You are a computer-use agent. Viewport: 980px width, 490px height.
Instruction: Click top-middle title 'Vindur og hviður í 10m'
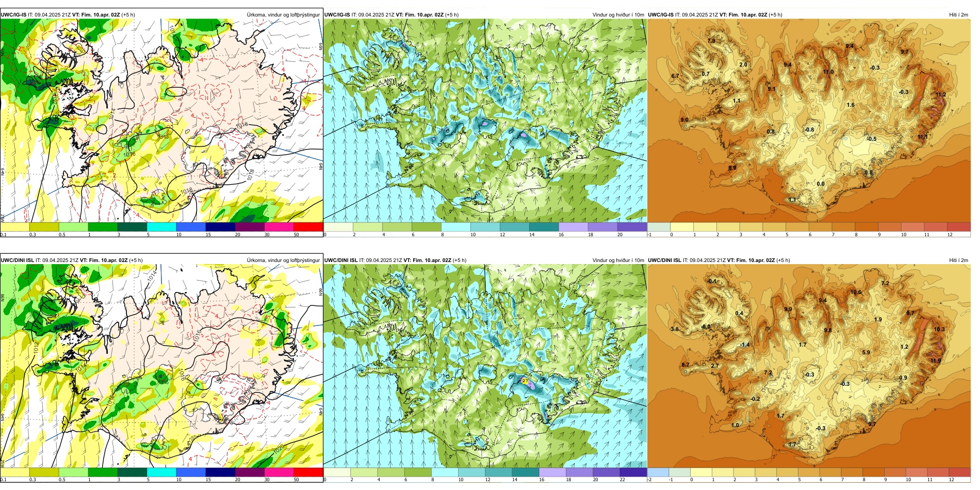(x=618, y=15)
